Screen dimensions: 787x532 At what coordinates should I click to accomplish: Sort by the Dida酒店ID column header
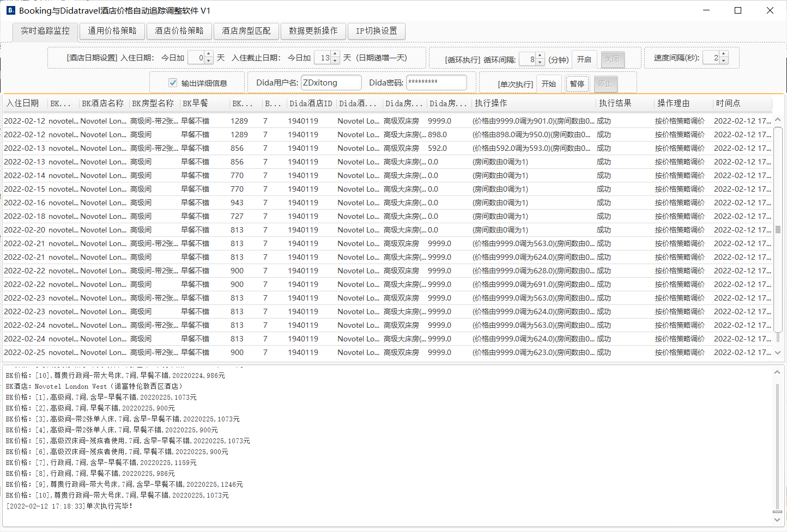(x=311, y=103)
